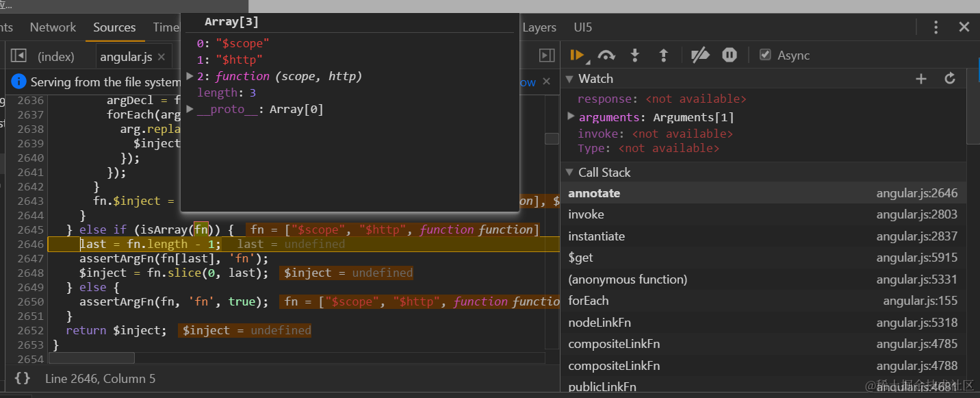
Task: Resume script execution
Action: (577, 55)
